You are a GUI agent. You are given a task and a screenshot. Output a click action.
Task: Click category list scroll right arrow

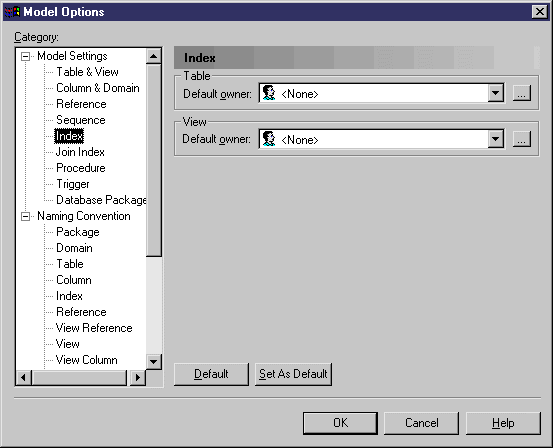pos(138,378)
